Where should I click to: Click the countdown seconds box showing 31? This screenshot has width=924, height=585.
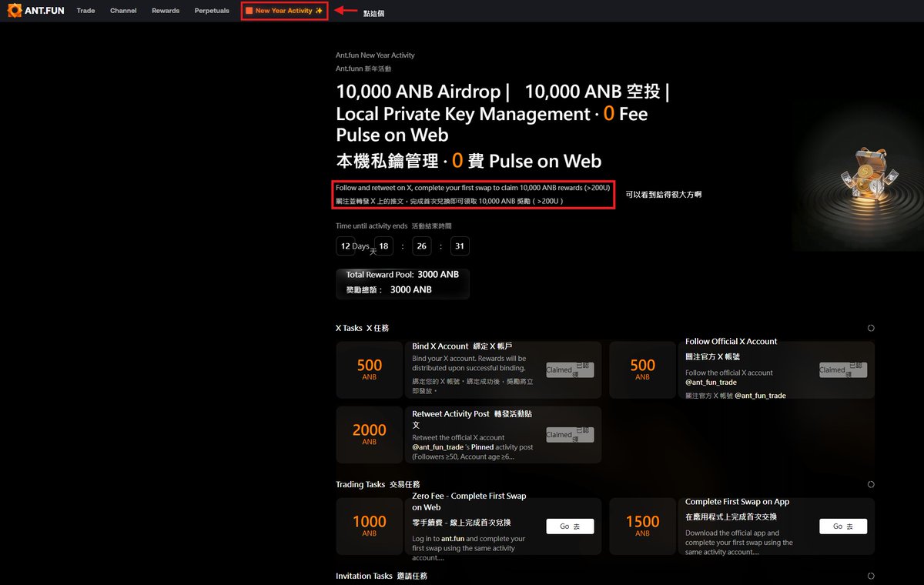(460, 246)
